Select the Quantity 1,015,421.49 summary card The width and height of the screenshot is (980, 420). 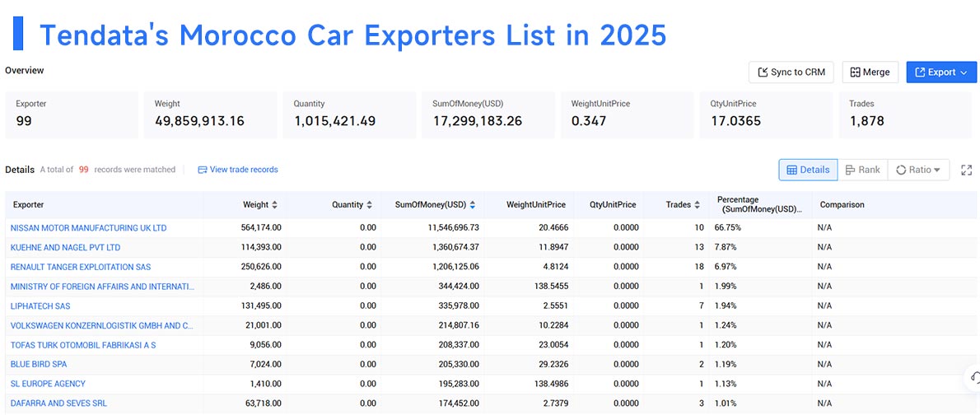coord(349,115)
